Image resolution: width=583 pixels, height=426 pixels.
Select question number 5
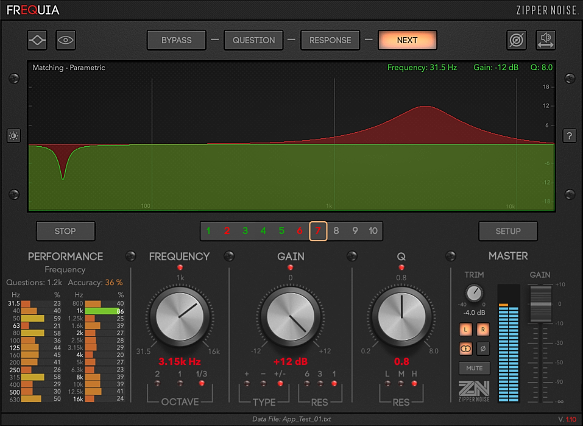click(x=281, y=231)
